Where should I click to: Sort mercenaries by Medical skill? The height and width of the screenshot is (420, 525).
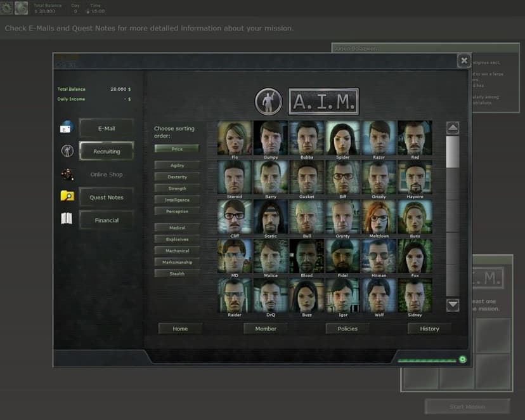(177, 227)
